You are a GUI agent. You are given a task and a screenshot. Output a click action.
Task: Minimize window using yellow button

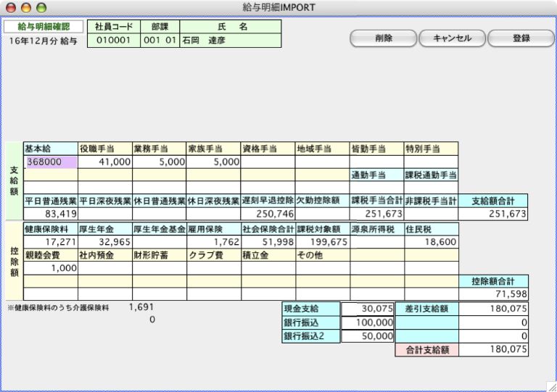(26, 7)
